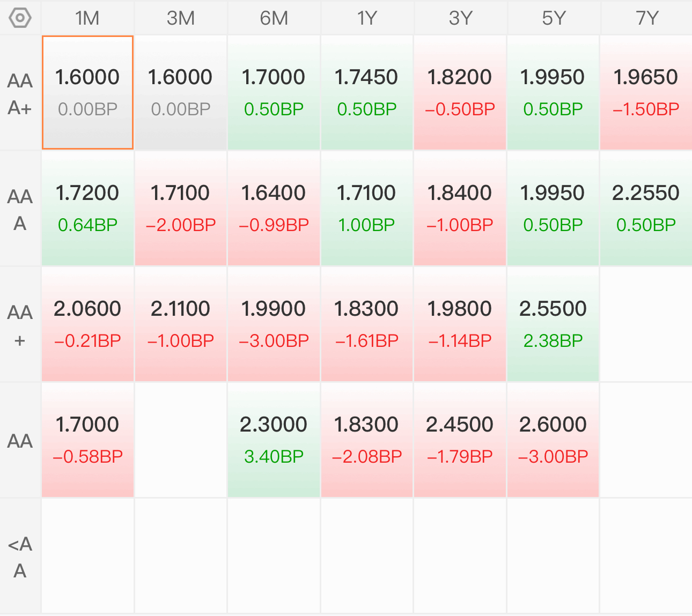Click AA 1M cell showing 1.7000
The image size is (692, 616).
click(x=87, y=440)
